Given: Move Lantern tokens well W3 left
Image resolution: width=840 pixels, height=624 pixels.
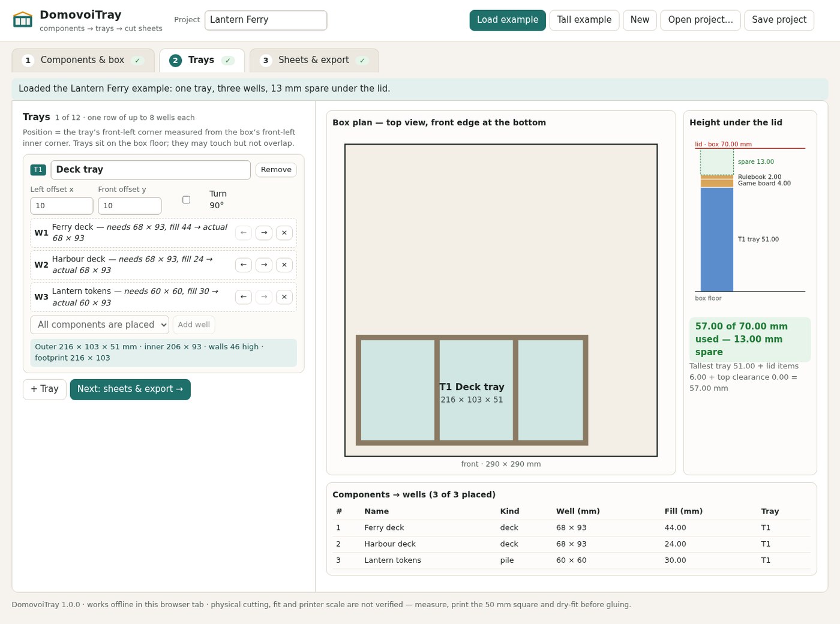Looking at the screenshot, I should click(244, 297).
